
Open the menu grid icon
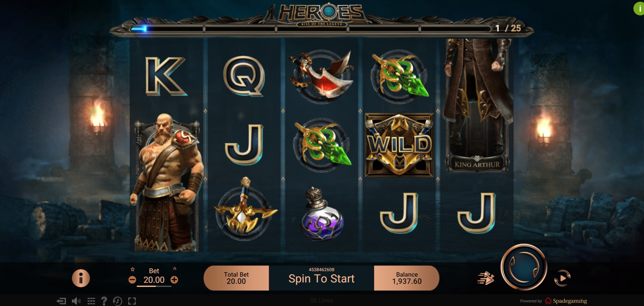pos(91,301)
